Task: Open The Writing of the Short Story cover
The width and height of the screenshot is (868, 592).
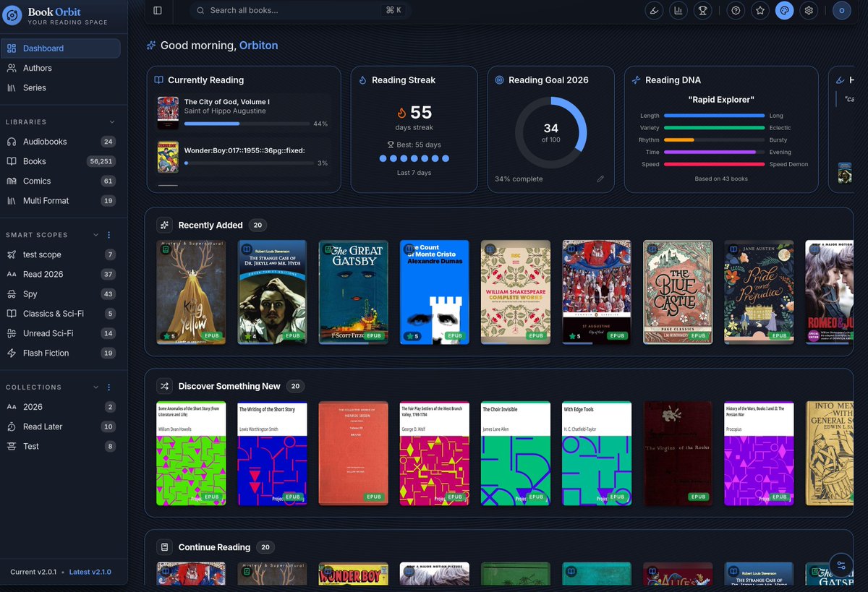Action: point(273,453)
